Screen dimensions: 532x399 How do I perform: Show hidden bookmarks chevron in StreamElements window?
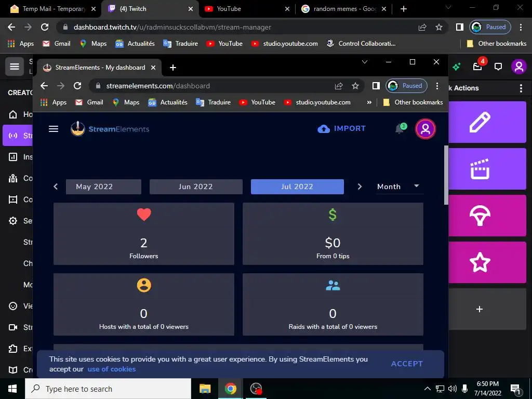click(x=369, y=102)
